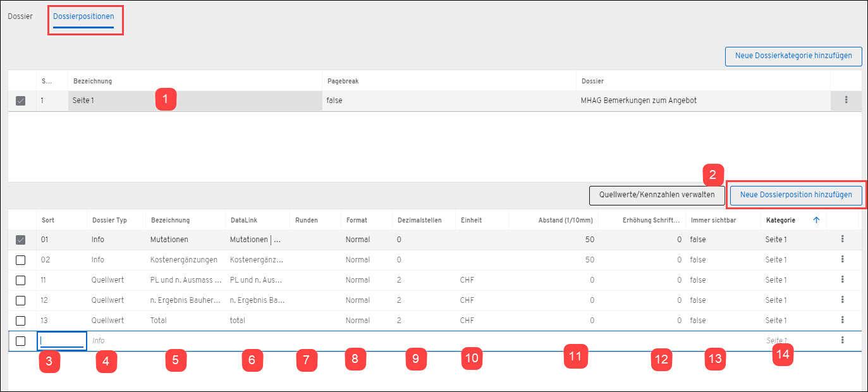The height and width of the screenshot is (392, 868).
Task: Switch to the Dossier tab
Action: [x=20, y=16]
